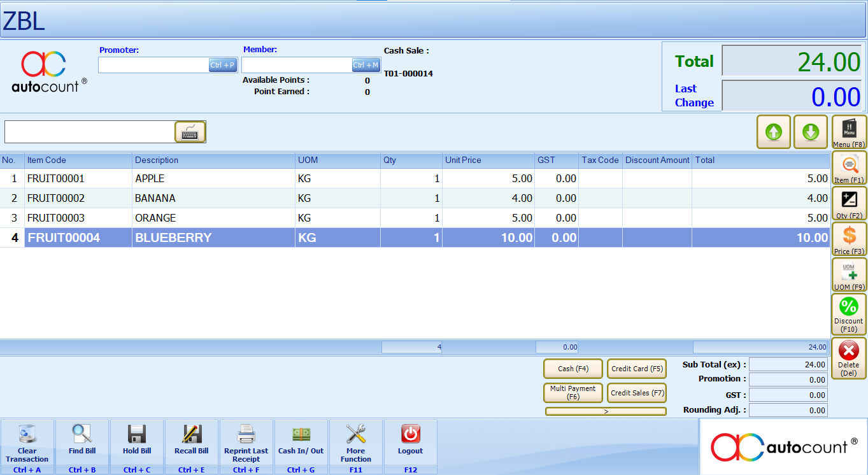Viewport: 868px width, 475px height.
Task: Click the green up arrow
Action: coord(773,132)
